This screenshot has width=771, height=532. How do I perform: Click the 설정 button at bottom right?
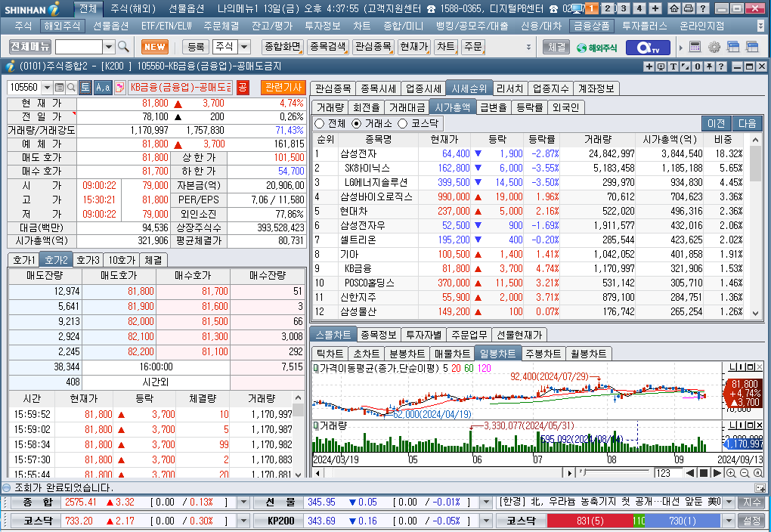(x=751, y=521)
